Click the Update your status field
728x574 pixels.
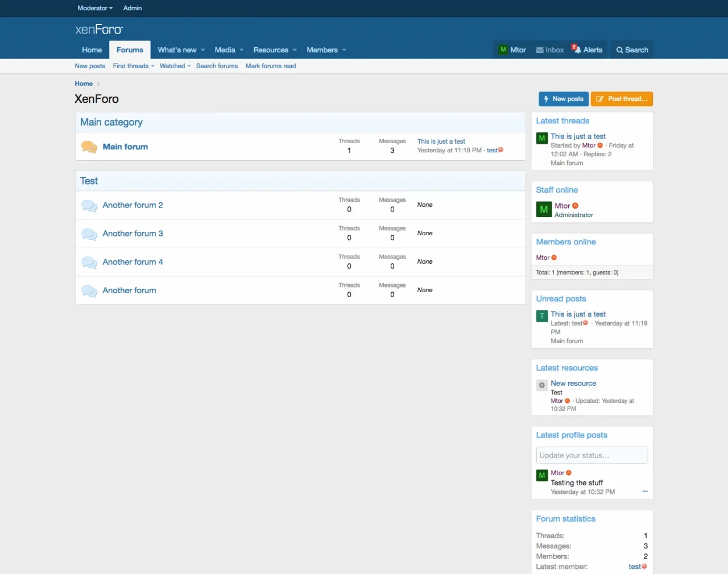pyautogui.click(x=591, y=455)
